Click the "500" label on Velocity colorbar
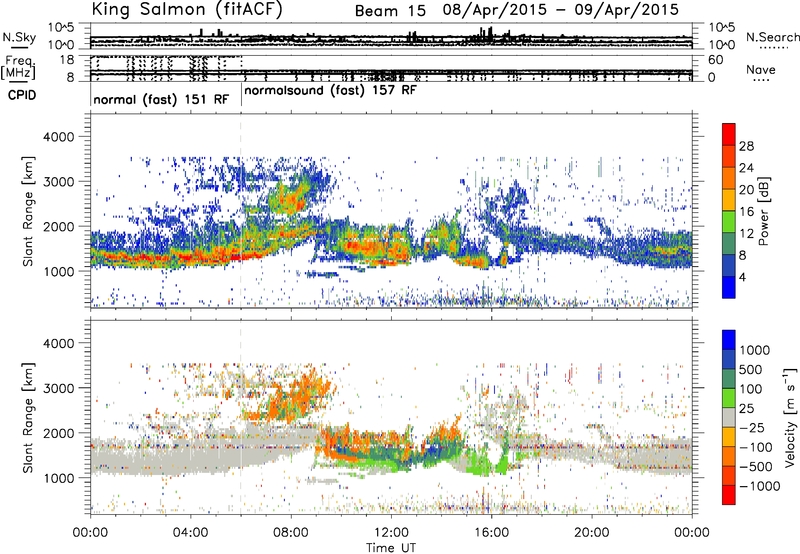This screenshot has height=554, width=800. click(x=751, y=369)
